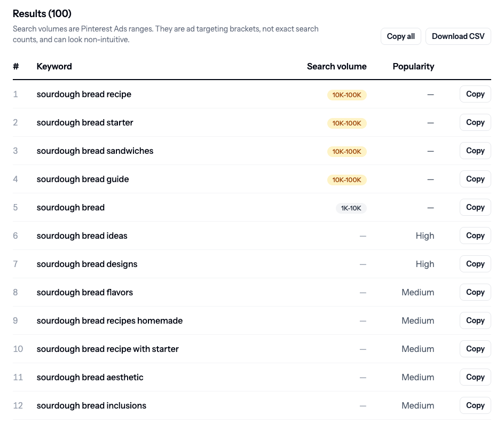Select keyword text sourdough bread recipe
Viewport: 504px width, 423px height.
(84, 94)
